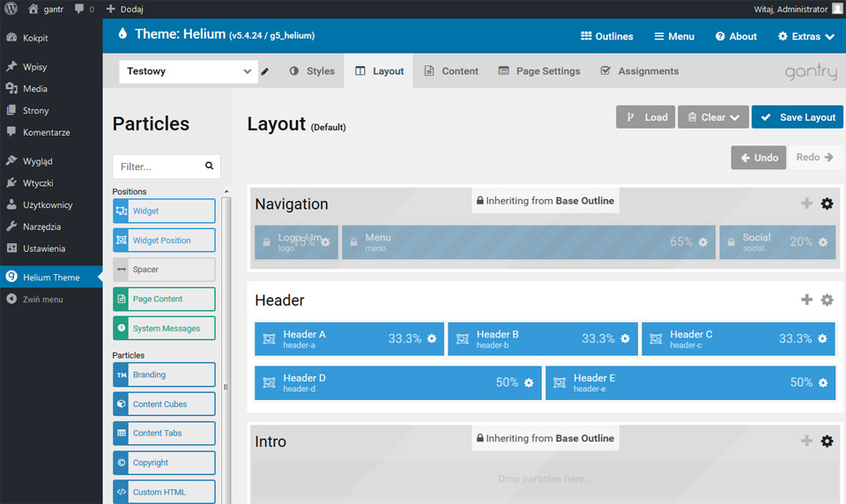
Task: Open the Testowy outline selector
Action: pos(189,71)
